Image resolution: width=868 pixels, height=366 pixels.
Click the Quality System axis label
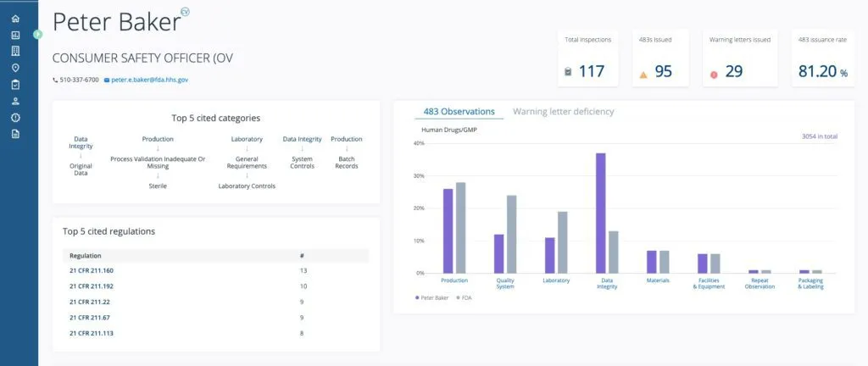pyautogui.click(x=505, y=284)
